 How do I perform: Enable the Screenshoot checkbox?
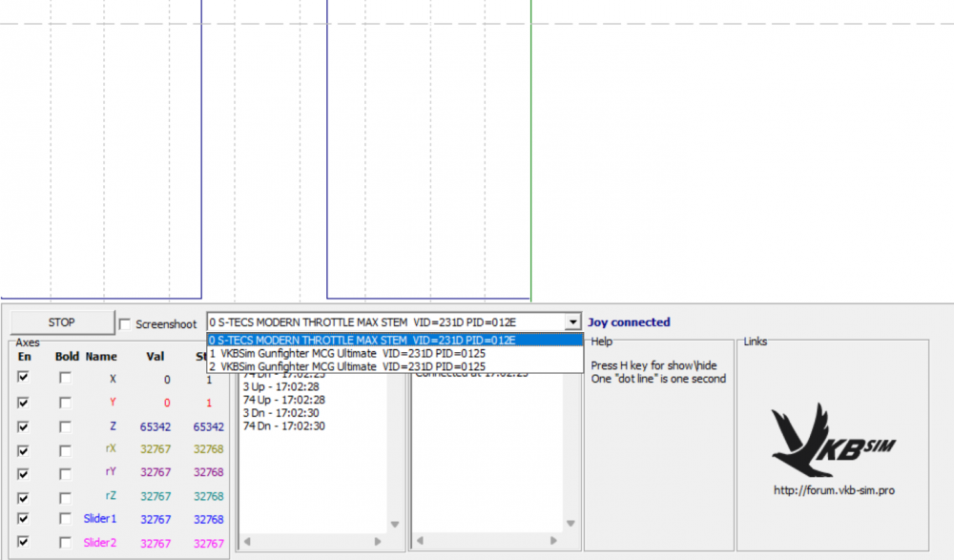pos(125,324)
